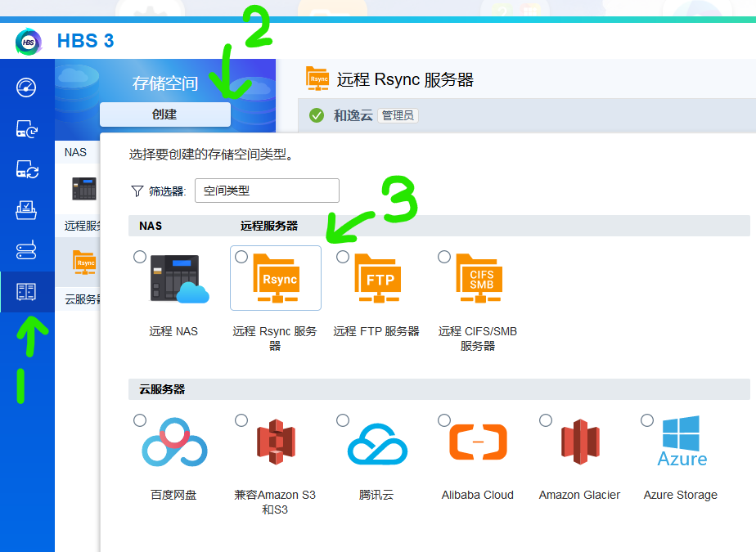Open the Sync jobs sidebar icon

(27, 170)
